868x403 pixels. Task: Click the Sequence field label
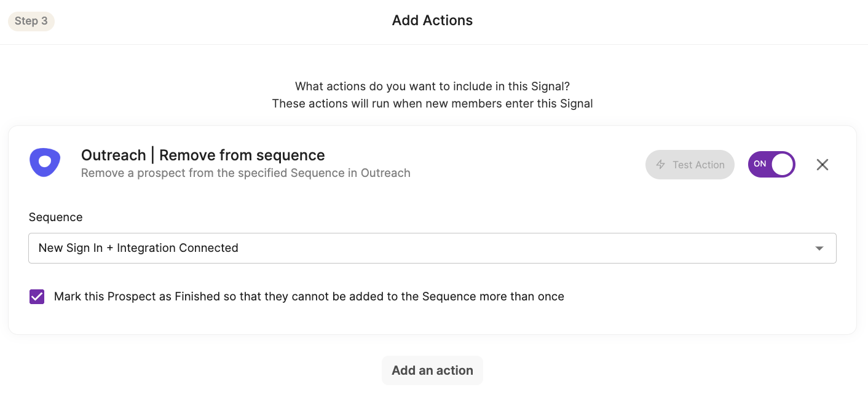[55, 217]
